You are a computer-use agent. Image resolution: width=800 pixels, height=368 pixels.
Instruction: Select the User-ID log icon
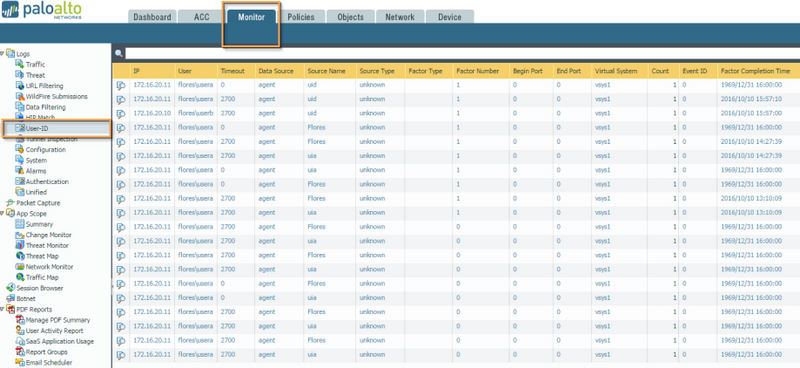click(19, 128)
